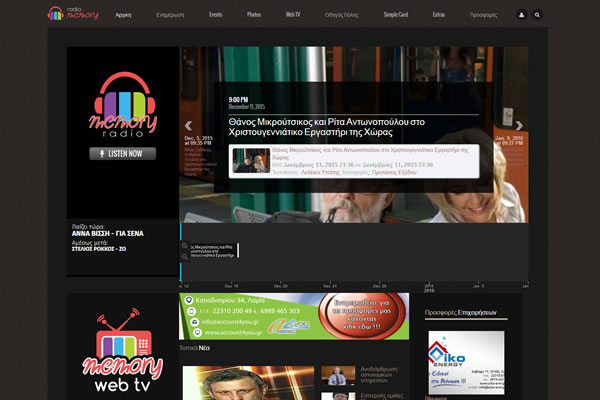Open the large local news photo

tap(248, 383)
